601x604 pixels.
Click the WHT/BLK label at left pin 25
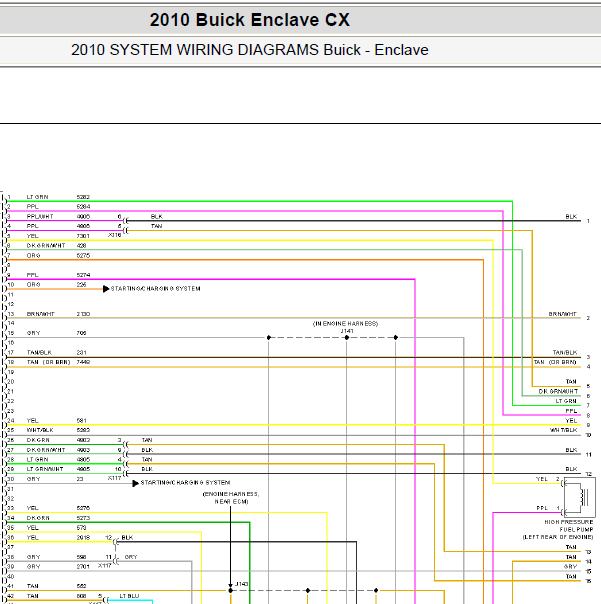40,430
